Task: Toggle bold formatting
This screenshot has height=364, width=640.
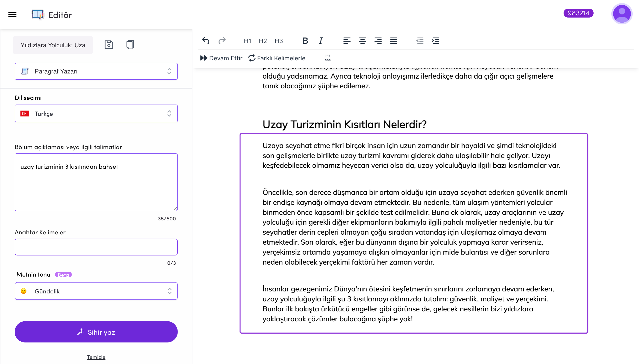Action: [305, 41]
